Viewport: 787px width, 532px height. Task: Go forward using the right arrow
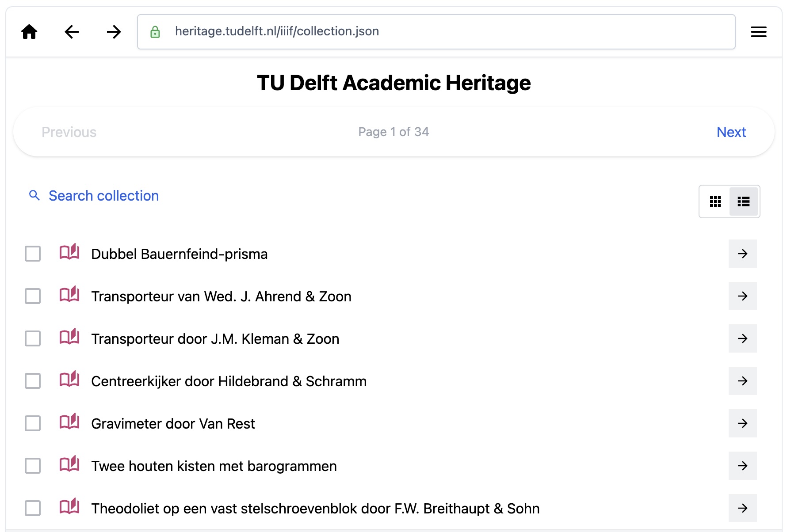pos(114,32)
